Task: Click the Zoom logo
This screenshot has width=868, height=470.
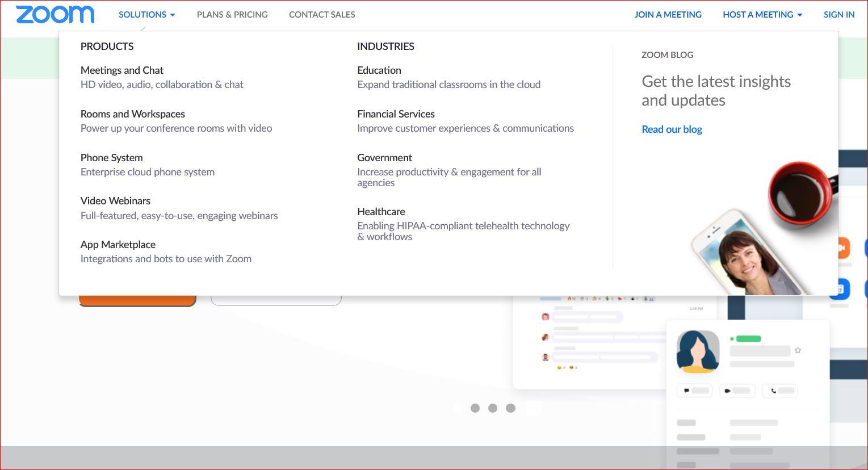Action: [x=55, y=15]
